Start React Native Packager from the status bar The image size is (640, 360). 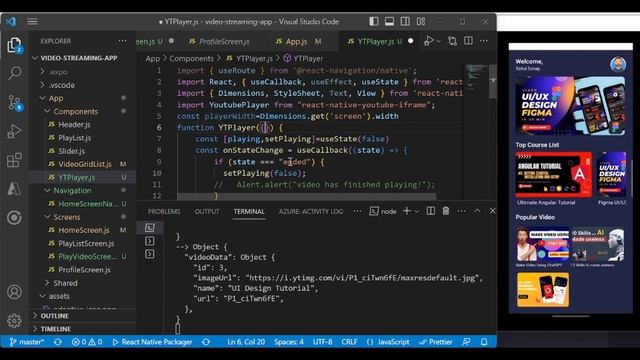coord(152,342)
